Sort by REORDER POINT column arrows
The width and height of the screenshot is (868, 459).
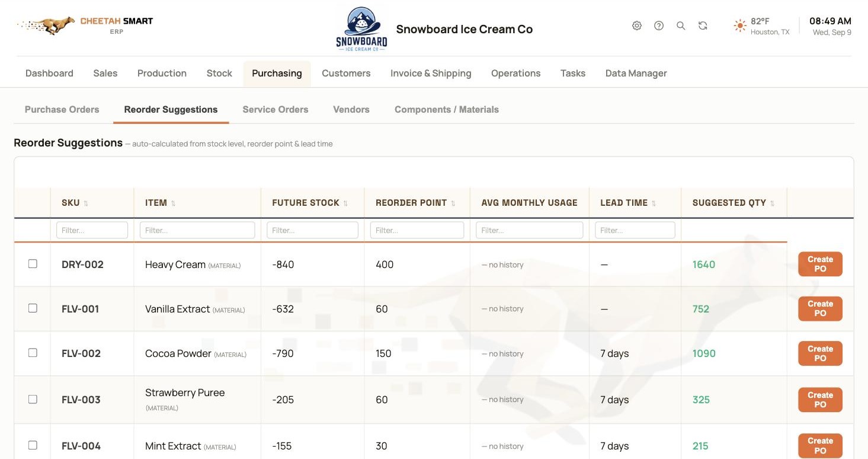click(453, 203)
